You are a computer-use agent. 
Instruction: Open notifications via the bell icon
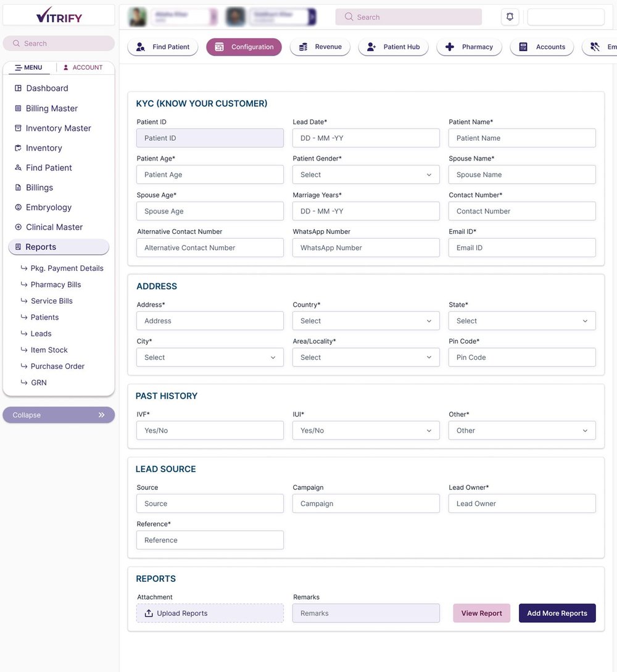pos(510,17)
